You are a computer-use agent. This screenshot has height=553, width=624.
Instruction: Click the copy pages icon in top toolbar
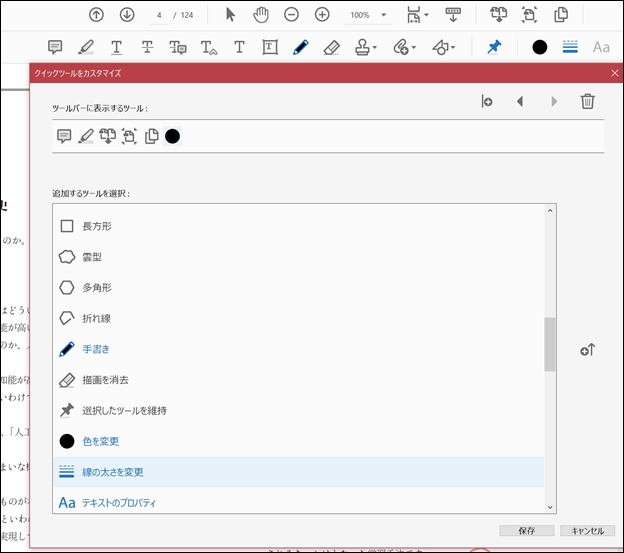pyautogui.click(x=561, y=15)
